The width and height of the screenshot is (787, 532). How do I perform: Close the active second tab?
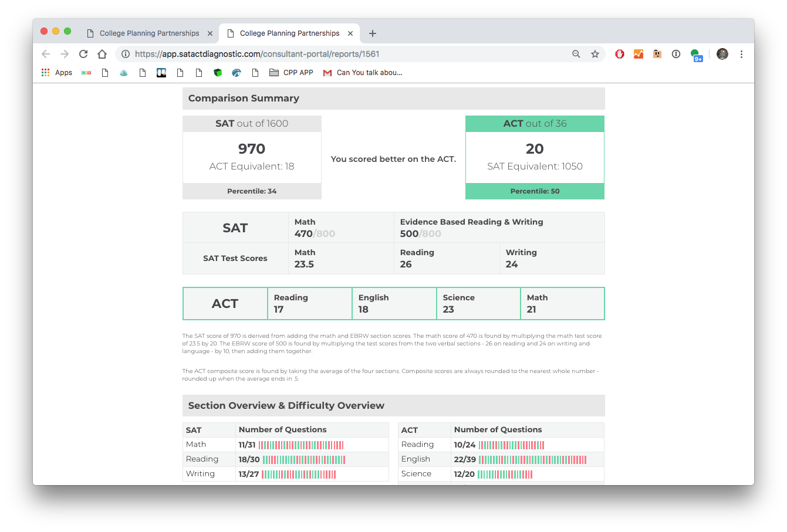tap(350, 33)
